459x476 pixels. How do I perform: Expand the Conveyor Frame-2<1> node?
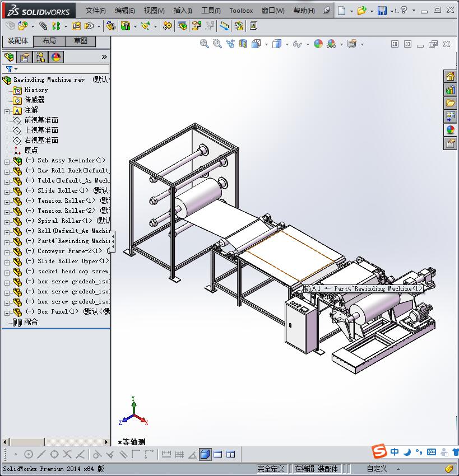click(7, 253)
